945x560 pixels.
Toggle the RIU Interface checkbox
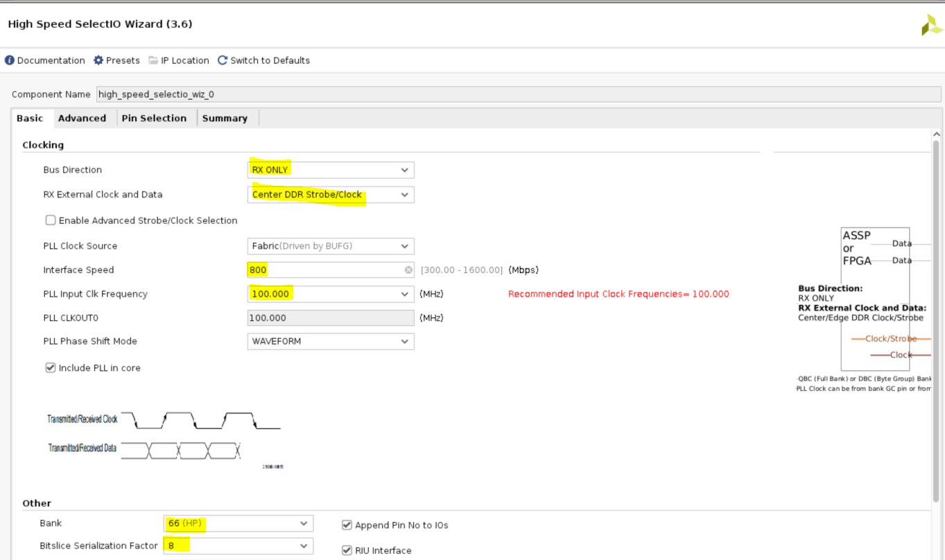[348, 550]
